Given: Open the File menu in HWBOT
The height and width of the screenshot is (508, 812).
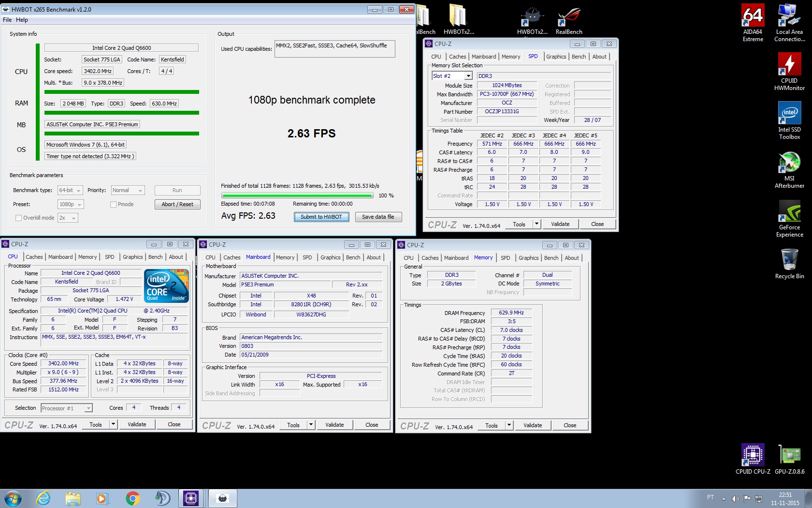Looking at the screenshot, I should point(7,20).
